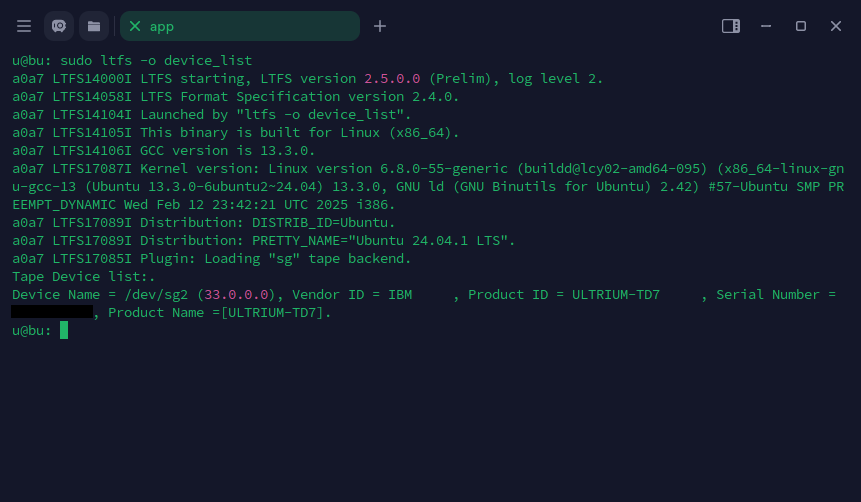Close the app tab with its X
The height and width of the screenshot is (502, 861).
(135, 26)
